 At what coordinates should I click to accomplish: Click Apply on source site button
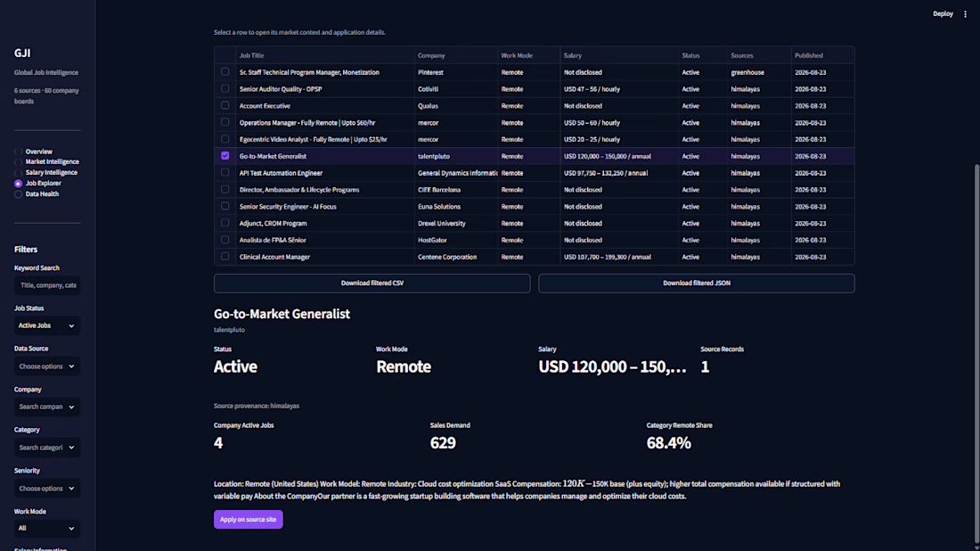(x=249, y=519)
